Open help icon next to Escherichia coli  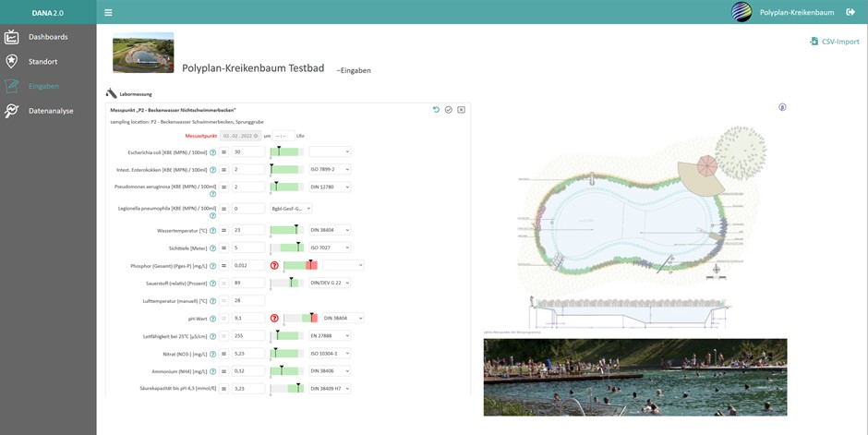tap(213, 152)
